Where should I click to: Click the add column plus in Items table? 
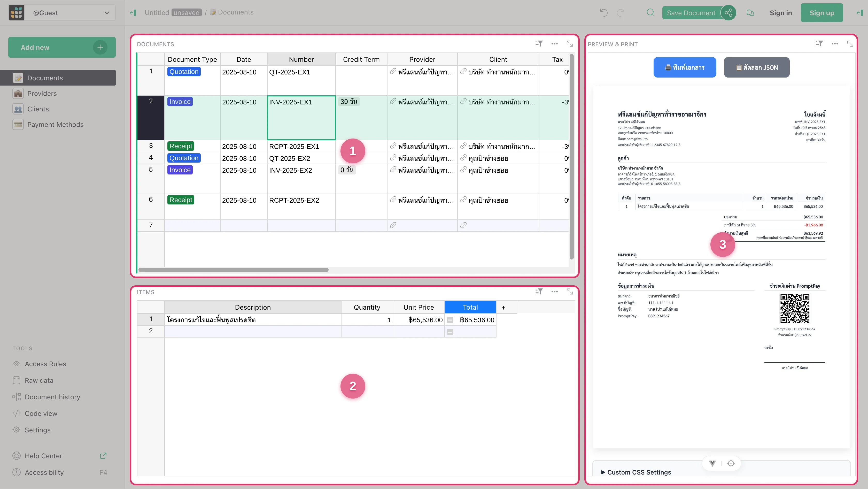(503, 307)
